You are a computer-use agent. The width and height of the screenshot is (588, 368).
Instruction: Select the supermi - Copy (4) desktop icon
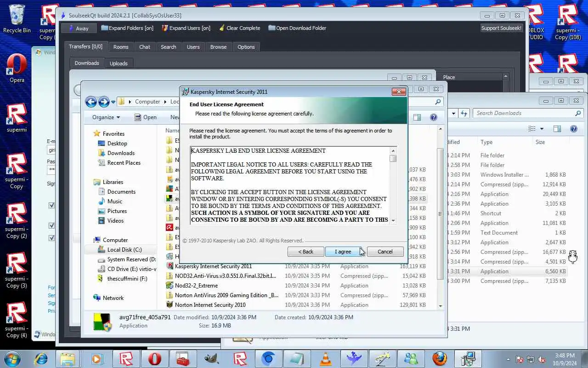(17, 320)
